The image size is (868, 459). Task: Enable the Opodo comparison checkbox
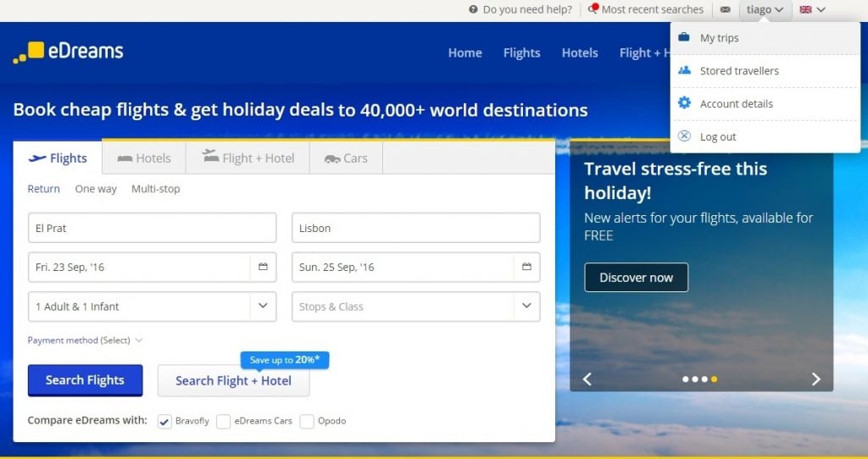click(307, 421)
